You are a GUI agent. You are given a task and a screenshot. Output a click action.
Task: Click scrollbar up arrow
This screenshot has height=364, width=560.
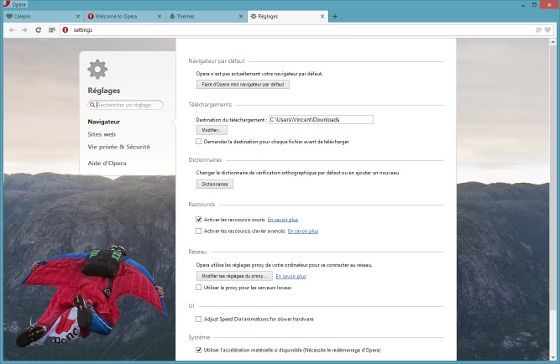click(554, 42)
